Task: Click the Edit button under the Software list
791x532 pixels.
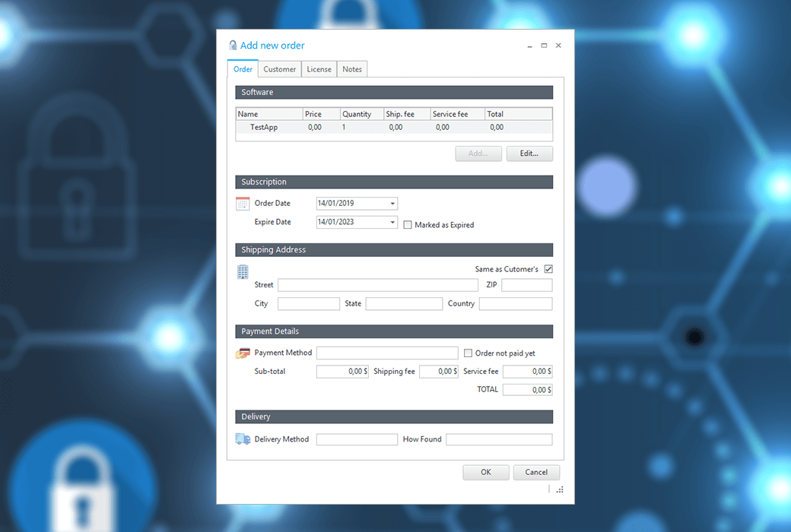Action: pos(529,153)
